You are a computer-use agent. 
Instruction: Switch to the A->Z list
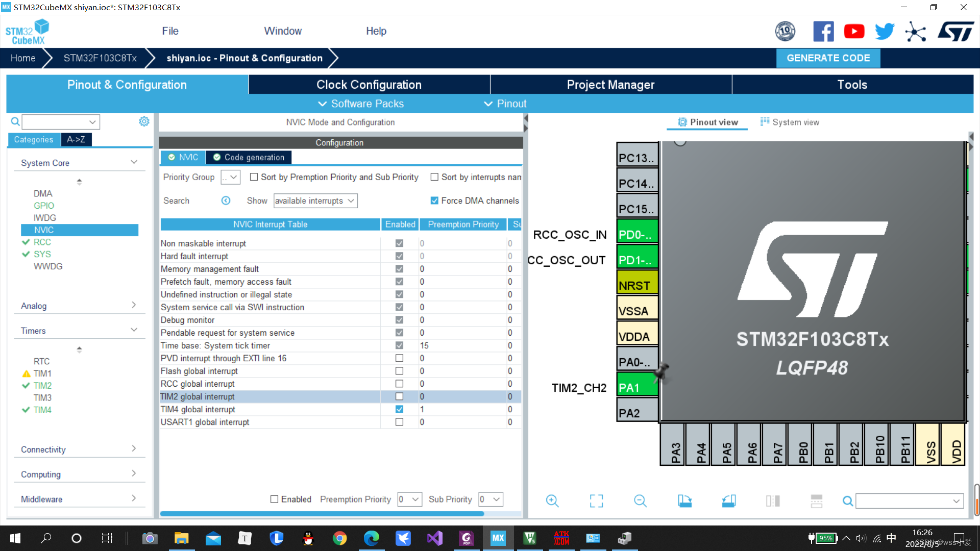coord(76,139)
